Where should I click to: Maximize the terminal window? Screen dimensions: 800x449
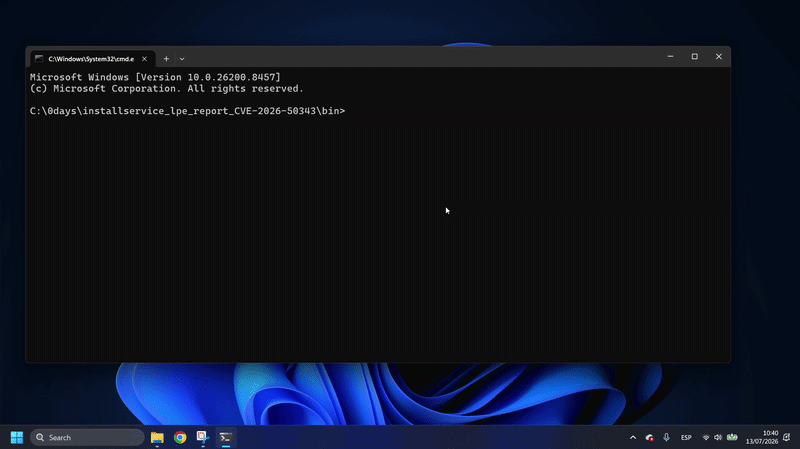(x=694, y=57)
